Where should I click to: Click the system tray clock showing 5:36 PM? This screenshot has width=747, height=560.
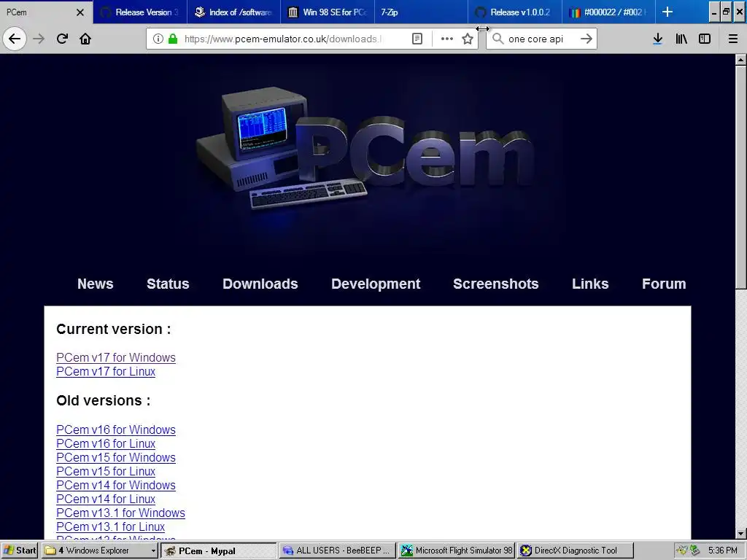[x=722, y=551]
